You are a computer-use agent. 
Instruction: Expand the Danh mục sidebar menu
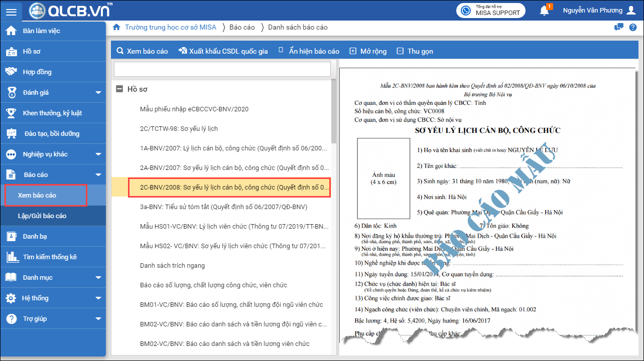(x=98, y=278)
